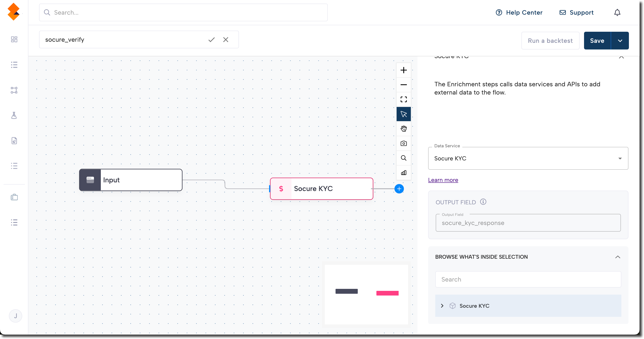Image resolution: width=644 pixels, height=339 pixels.
Task: Cancel flow name edit with X
Action: (x=225, y=40)
